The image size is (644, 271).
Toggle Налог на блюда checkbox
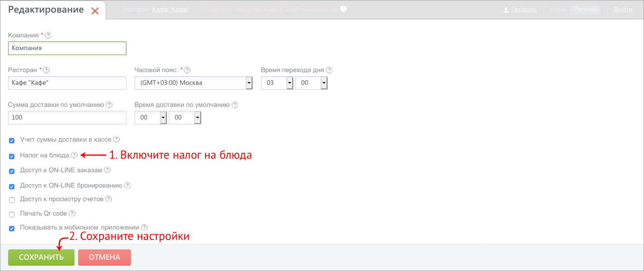[x=12, y=156]
